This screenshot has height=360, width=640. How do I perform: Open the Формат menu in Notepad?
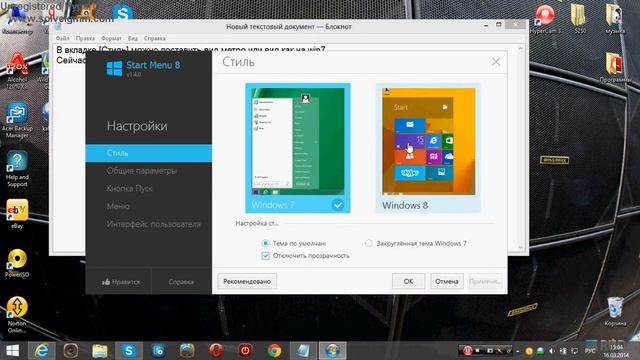tap(111, 38)
